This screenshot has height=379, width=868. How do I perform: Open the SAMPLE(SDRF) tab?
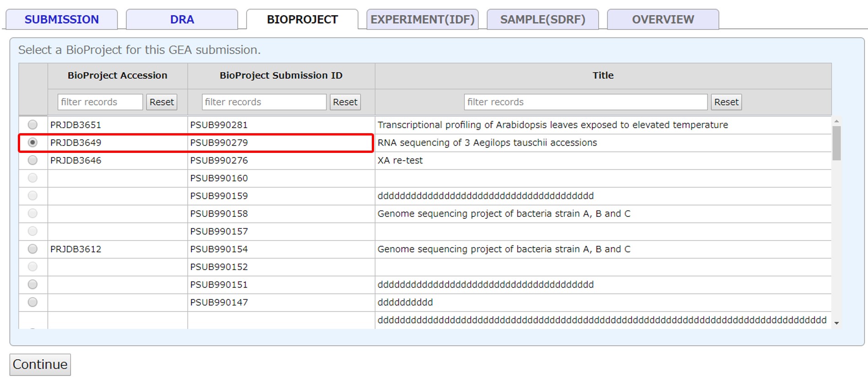(x=542, y=20)
